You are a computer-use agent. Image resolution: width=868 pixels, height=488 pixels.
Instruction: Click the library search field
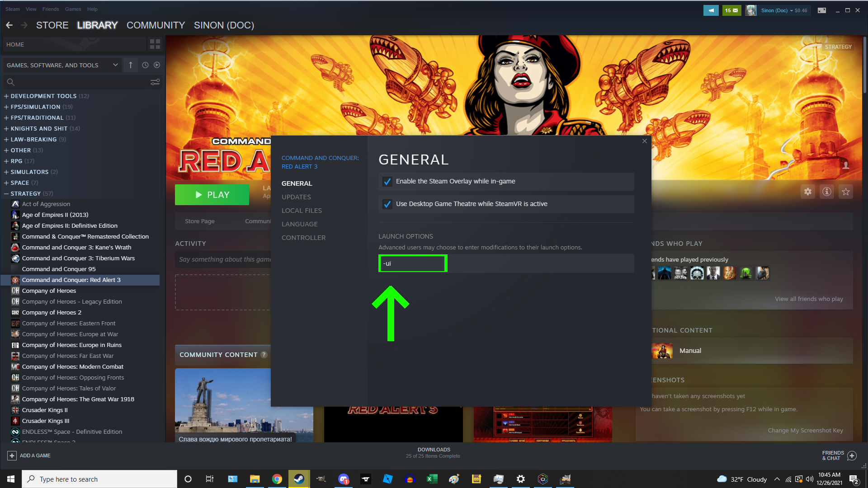click(82, 82)
